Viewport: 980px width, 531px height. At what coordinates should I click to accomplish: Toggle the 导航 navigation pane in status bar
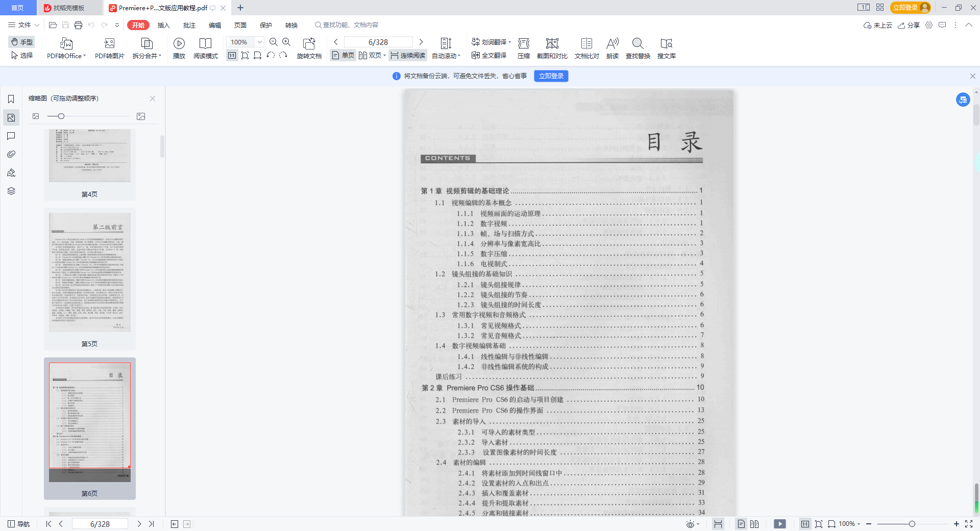pos(19,524)
